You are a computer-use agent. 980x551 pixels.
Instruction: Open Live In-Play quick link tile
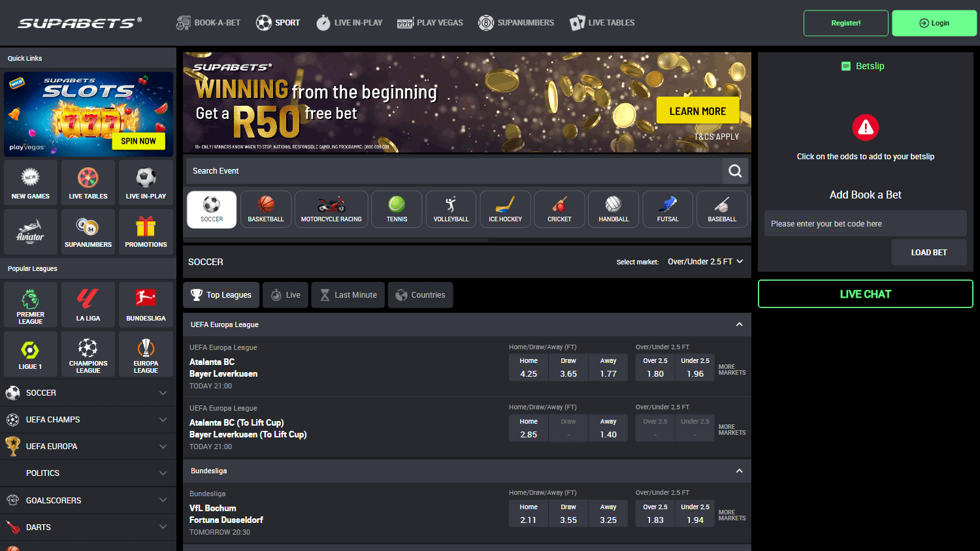[x=146, y=182]
